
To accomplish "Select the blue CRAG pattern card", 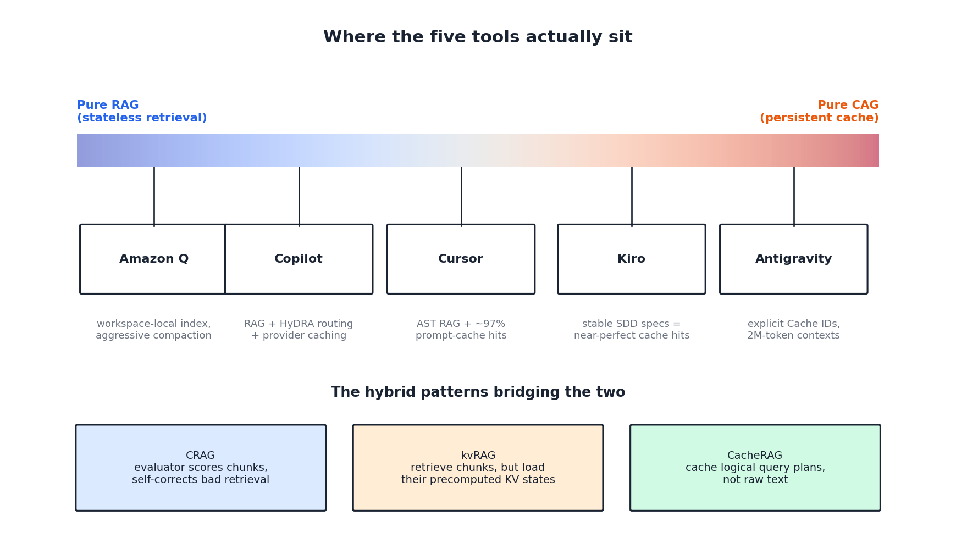I will 201,468.
